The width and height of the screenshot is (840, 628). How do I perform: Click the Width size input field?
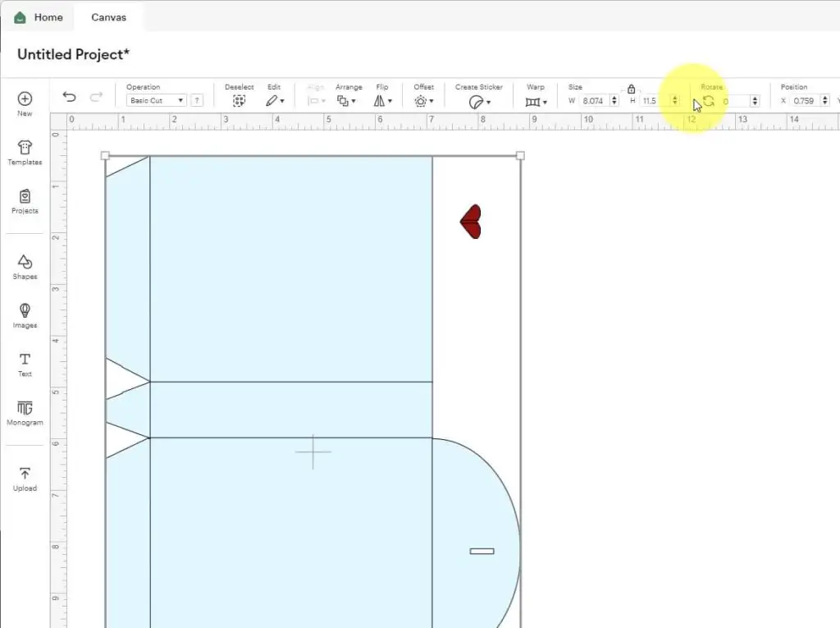pyautogui.click(x=595, y=100)
